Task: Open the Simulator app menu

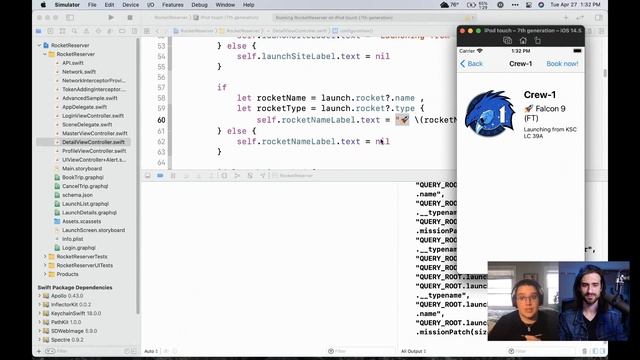Action: [67, 5]
